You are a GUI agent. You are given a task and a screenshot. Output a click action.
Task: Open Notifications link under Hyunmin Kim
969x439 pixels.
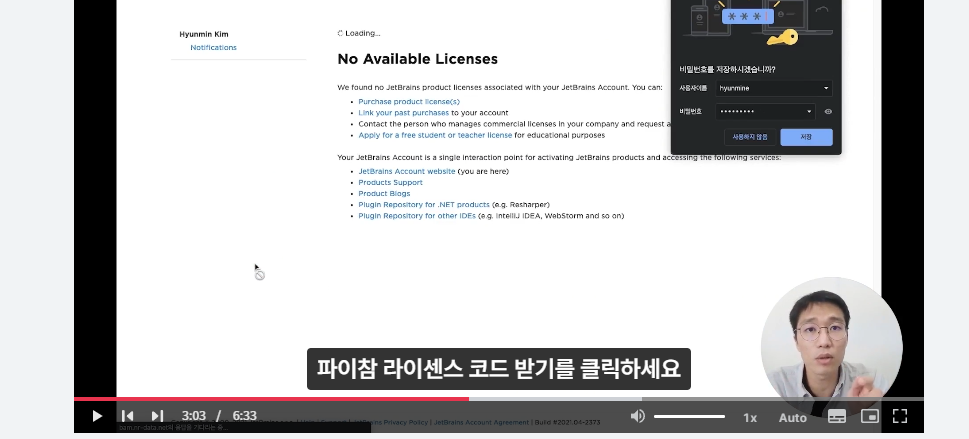pos(213,48)
